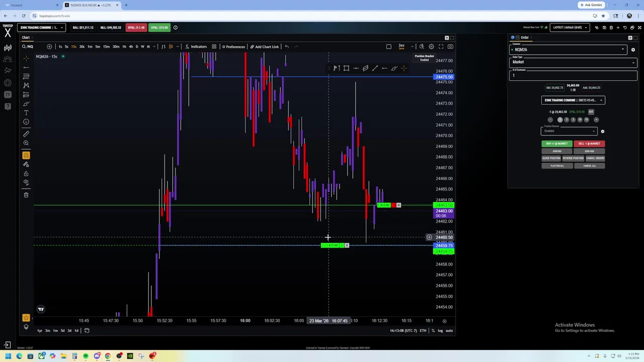This screenshot has width=644, height=362.
Task: Cancel the order on the chart via X
Action: pos(347,245)
